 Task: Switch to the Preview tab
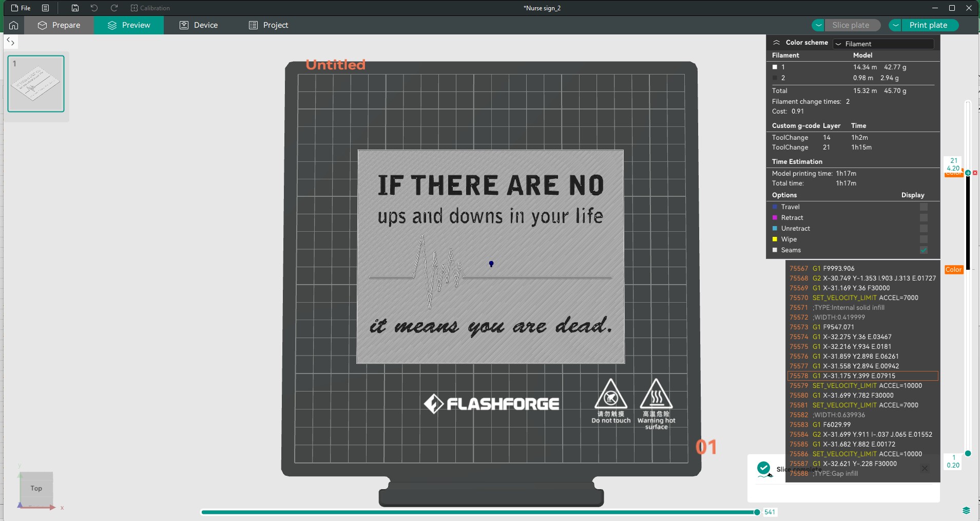pos(129,25)
